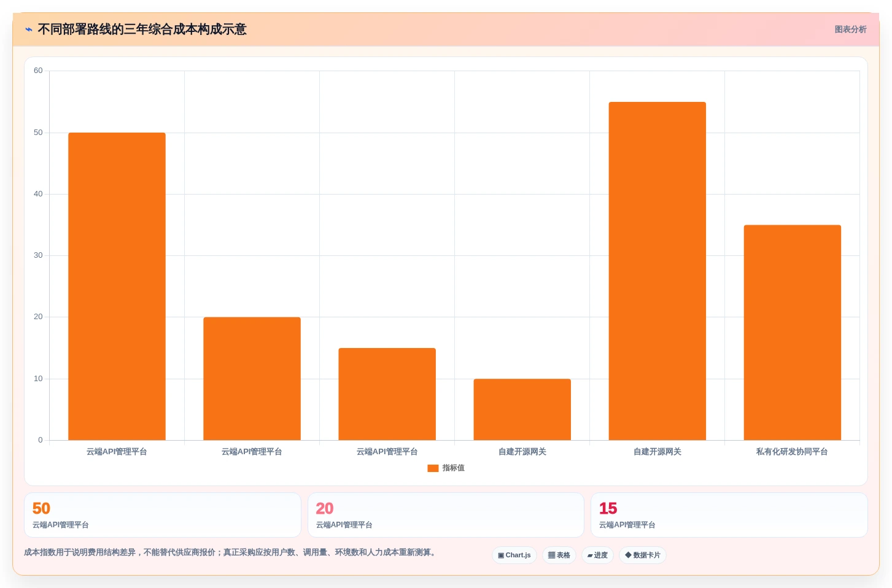892x588 pixels.
Task: Click the footnote text starting 成本指数用于说明
Action: tap(231, 552)
